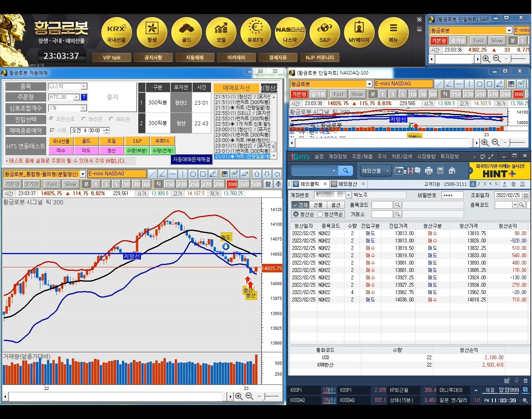Image resolution: width=532 pixels, height=419 pixels.
Task: Expand the 해외선물 dropdown in HTS toolbar
Action: click(x=387, y=171)
